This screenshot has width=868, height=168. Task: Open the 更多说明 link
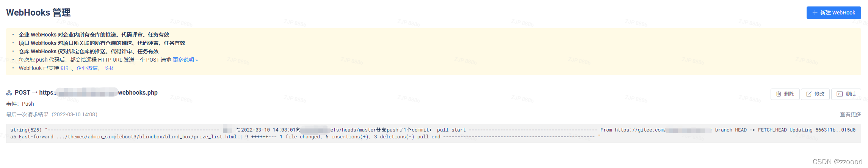click(185, 60)
